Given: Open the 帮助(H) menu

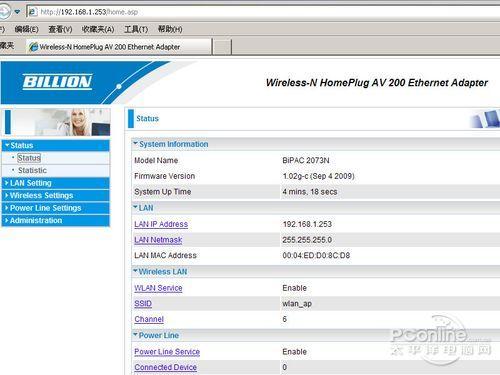Looking at the screenshot, I should tap(170, 29).
